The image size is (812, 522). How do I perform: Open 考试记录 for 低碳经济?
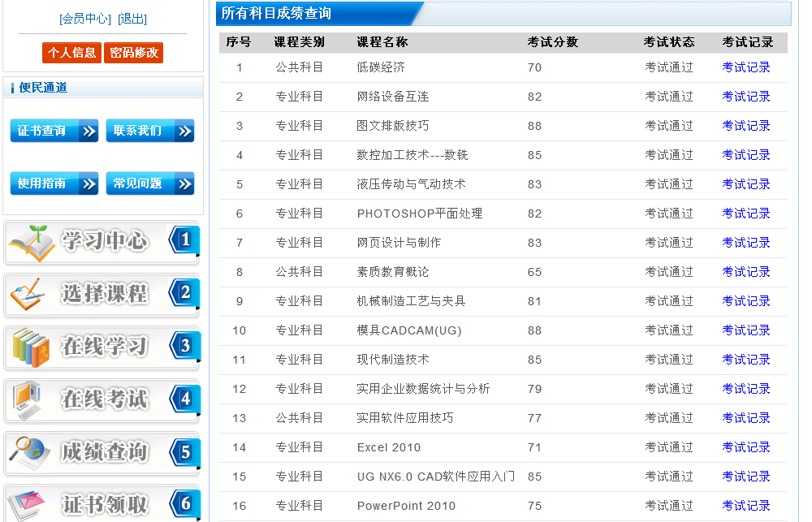745,67
